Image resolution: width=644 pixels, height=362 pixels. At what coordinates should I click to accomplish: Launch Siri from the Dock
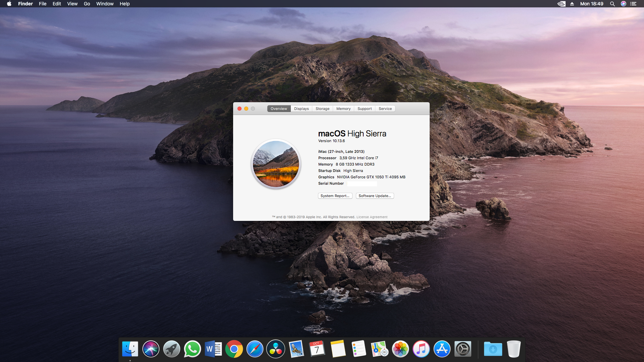[151, 349]
